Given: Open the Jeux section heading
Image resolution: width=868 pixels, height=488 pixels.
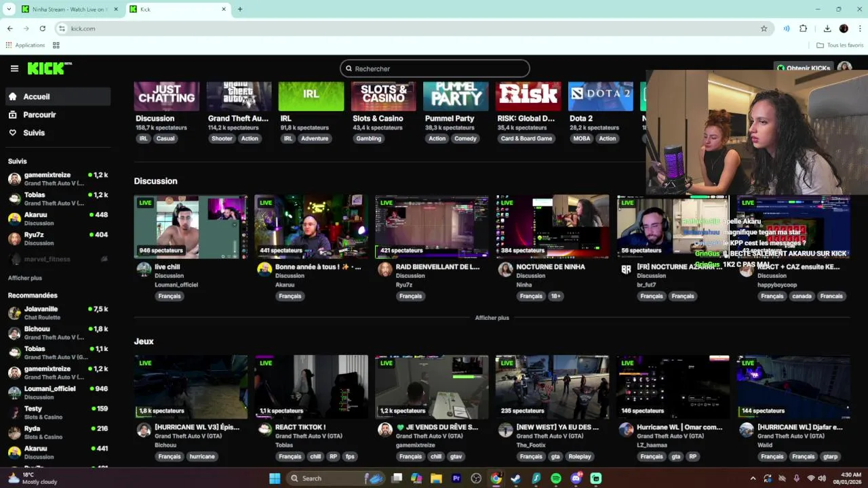Looking at the screenshot, I should point(144,342).
